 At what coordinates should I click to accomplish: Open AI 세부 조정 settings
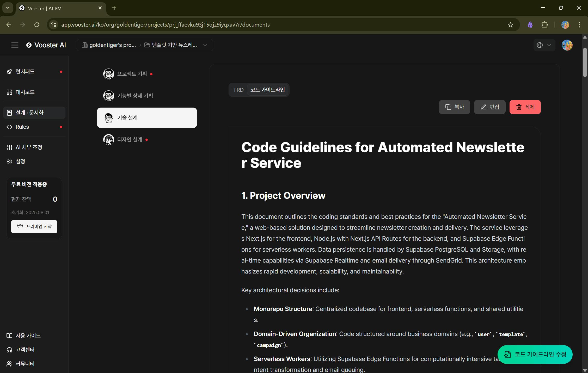tap(29, 147)
